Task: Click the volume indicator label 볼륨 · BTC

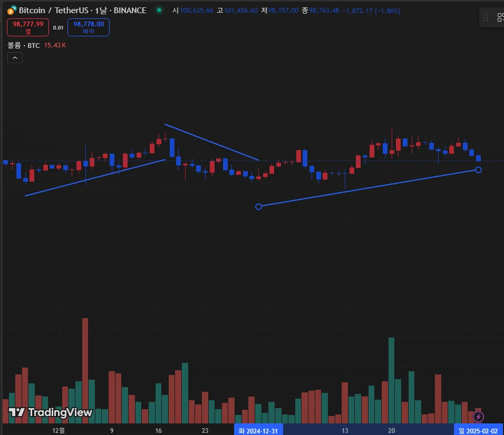Action: click(x=24, y=45)
